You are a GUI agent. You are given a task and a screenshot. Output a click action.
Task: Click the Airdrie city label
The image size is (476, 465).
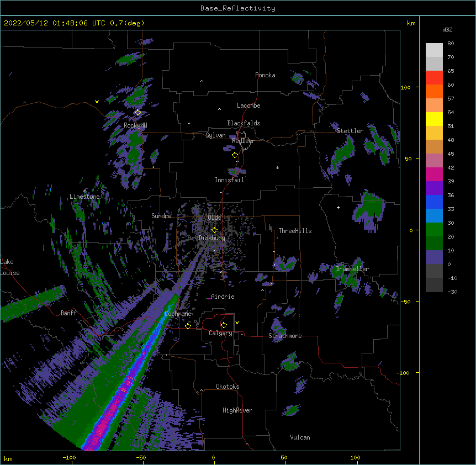pyautogui.click(x=223, y=297)
